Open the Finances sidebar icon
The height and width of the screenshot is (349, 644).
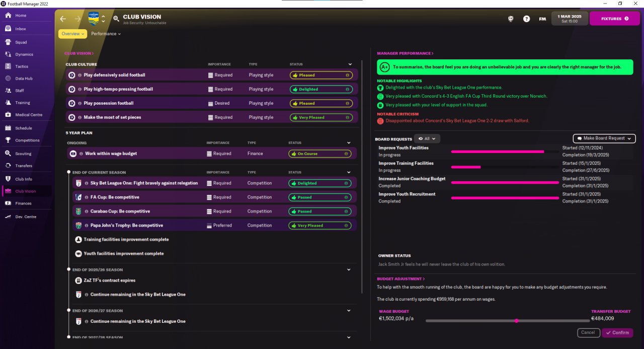tap(8, 203)
